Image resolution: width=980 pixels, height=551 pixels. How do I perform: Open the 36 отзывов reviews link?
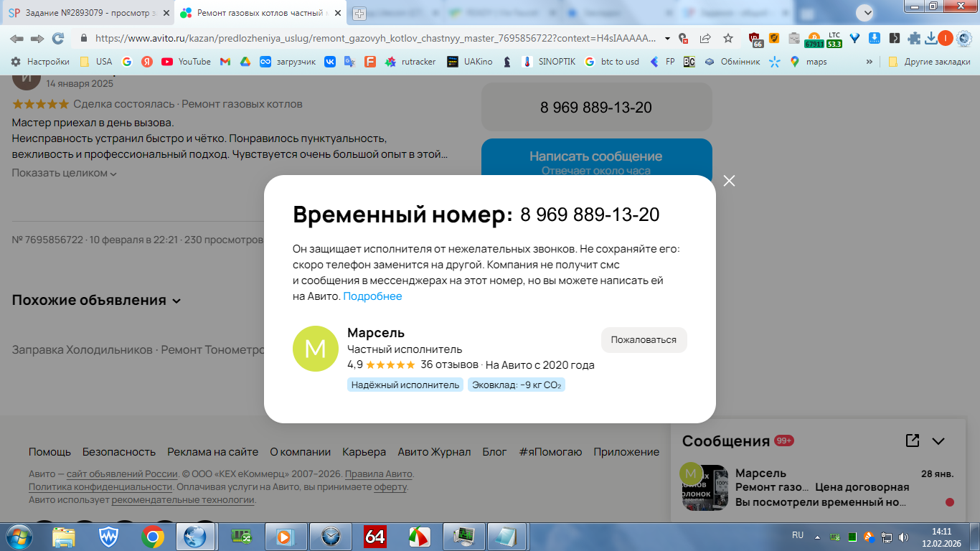tap(448, 365)
